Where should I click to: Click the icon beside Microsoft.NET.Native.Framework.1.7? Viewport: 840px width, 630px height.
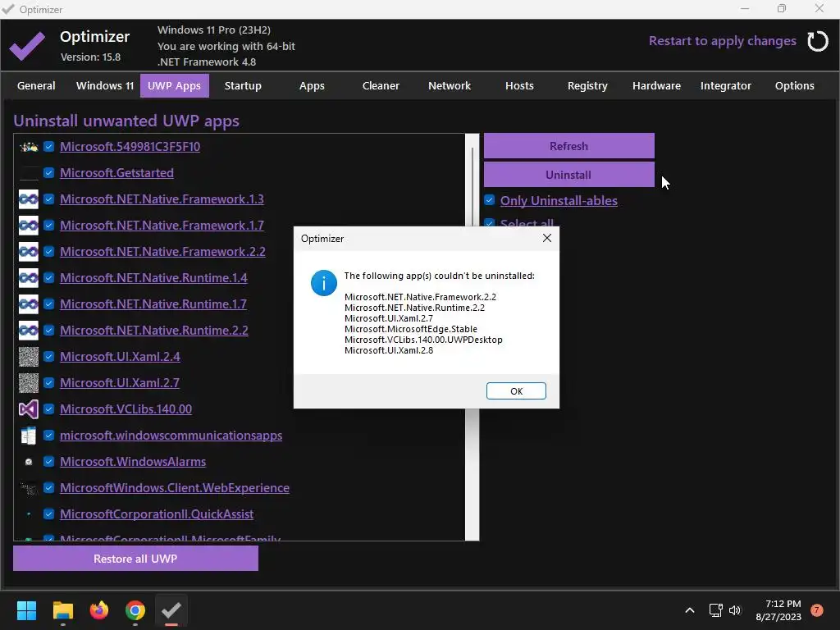point(29,226)
